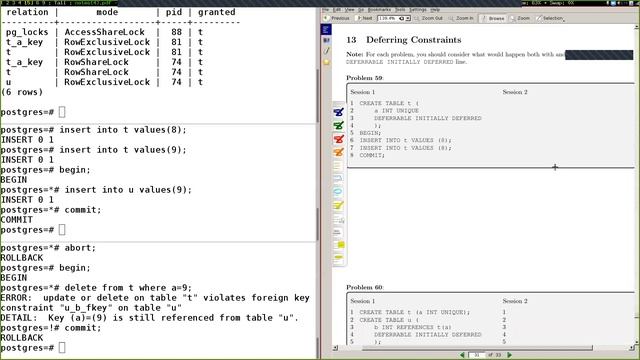The width and height of the screenshot is (640, 360).
Task: Select the green pen annotation tool
Action: pos(338,125)
